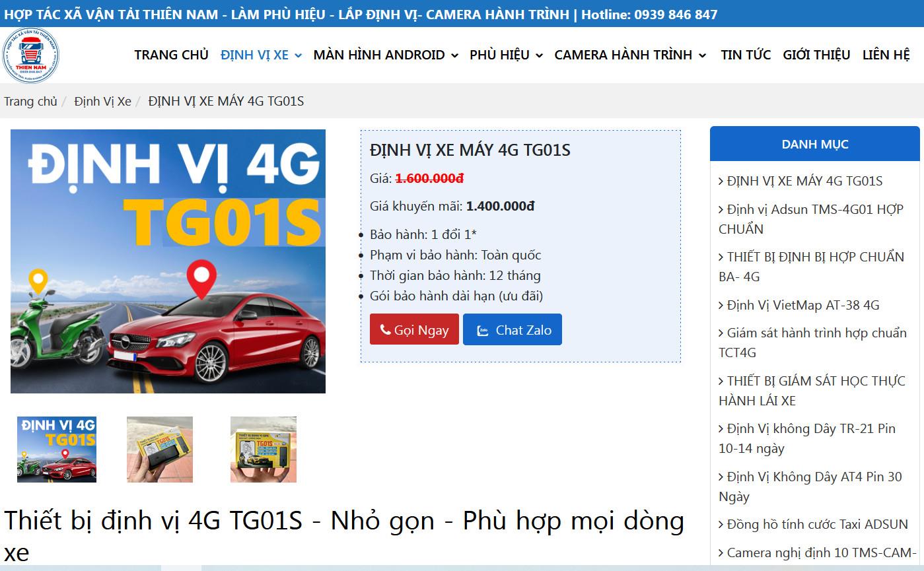Click the Thien Nam logo in header
This screenshot has width=924, height=571.
click(30, 55)
